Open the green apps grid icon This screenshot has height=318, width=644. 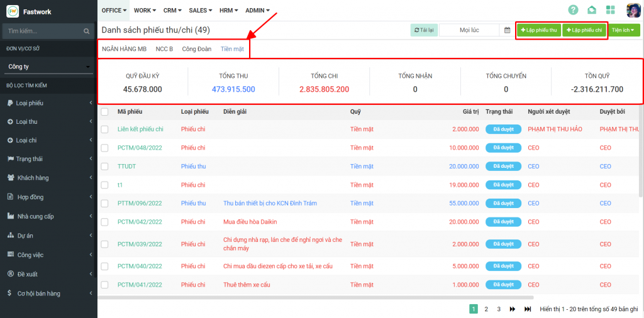(x=610, y=10)
